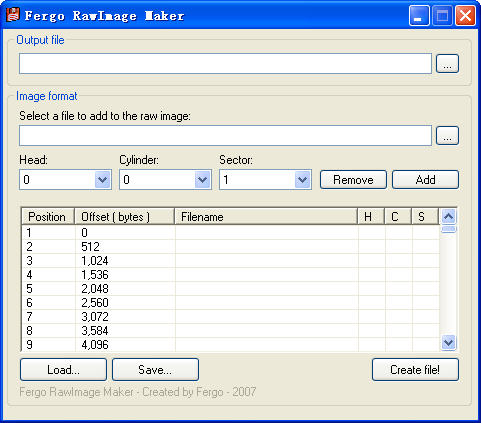Click the floppy disk app icon in title bar
This screenshot has width=481, height=423.
(x=13, y=15)
